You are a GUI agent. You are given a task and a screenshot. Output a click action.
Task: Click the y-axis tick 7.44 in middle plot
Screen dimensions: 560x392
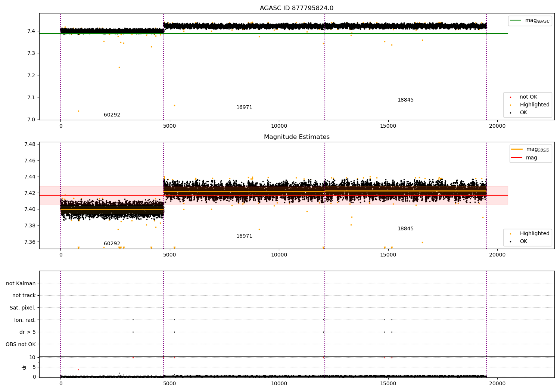[29, 177]
